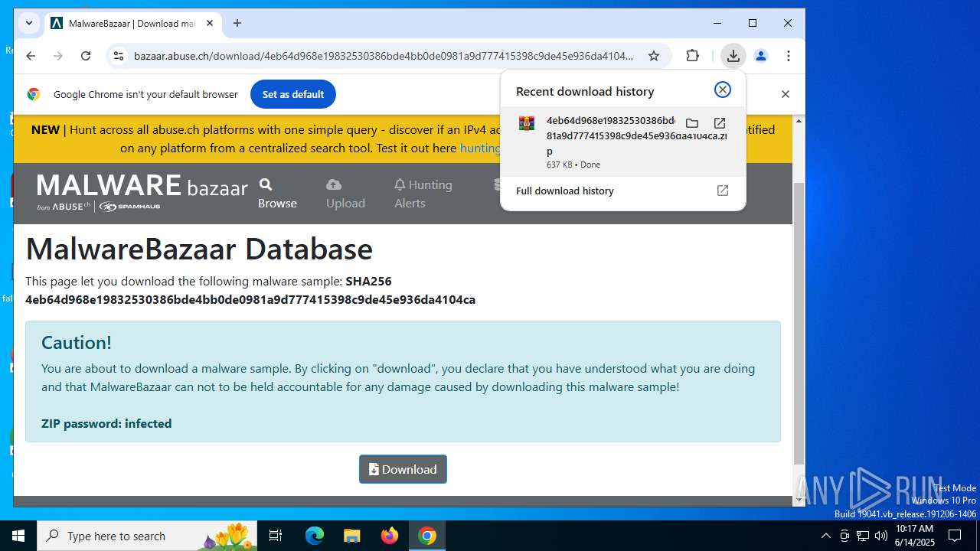Dismiss the default browser infobar
The width and height of the screenshot is (980, 551).
(x=785, y=94)
